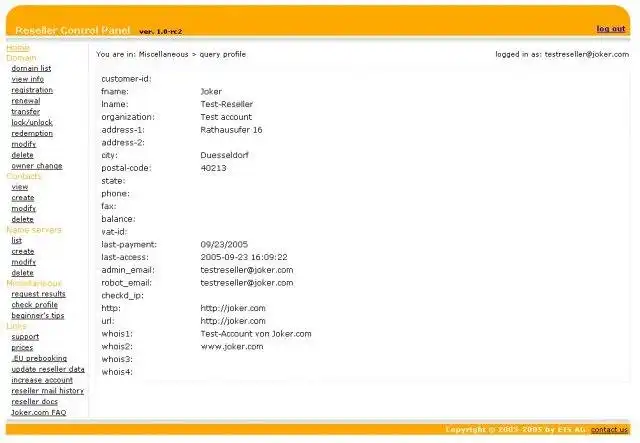Click modify under Name servers
The width and height of the screenshot is (640, 443).
(x=24, y=262)
